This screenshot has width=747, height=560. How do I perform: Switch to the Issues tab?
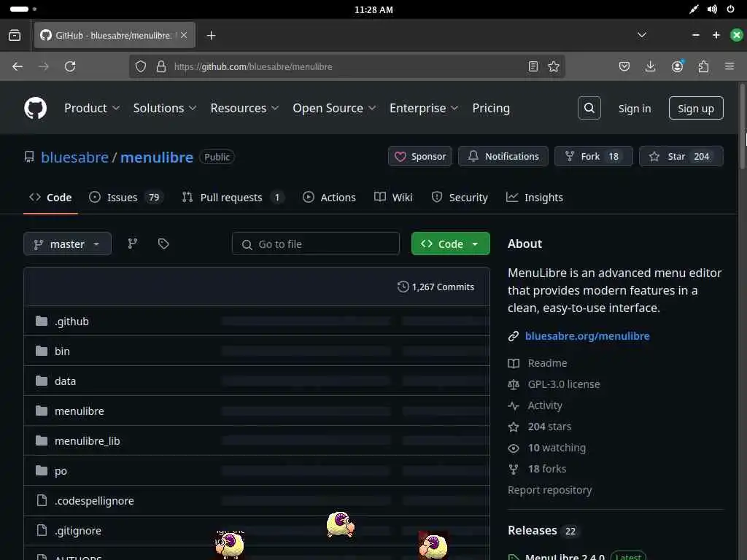point(126,197)
